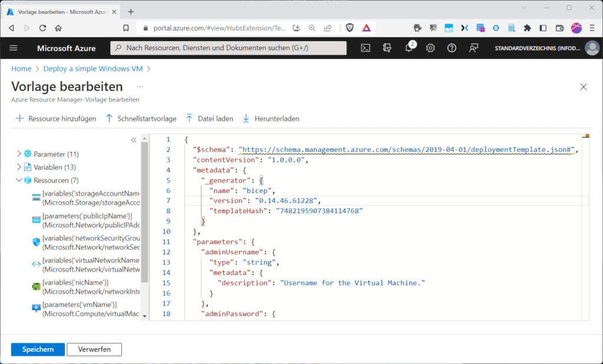This screenshot has width=603, height=364.
Task: Close the Vorlage bearbeiten browser tab
Action: click(114, 12)
